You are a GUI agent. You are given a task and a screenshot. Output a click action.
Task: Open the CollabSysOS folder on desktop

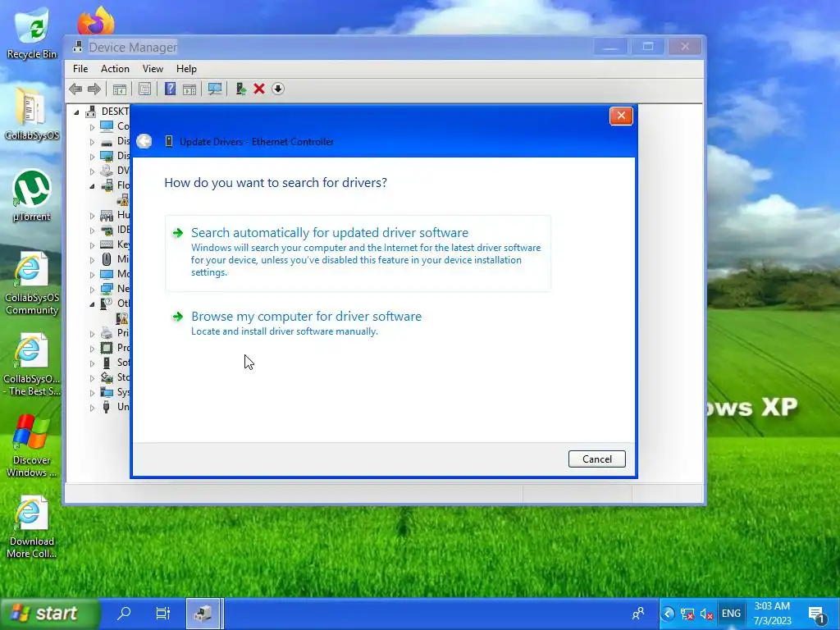(32, 113)
